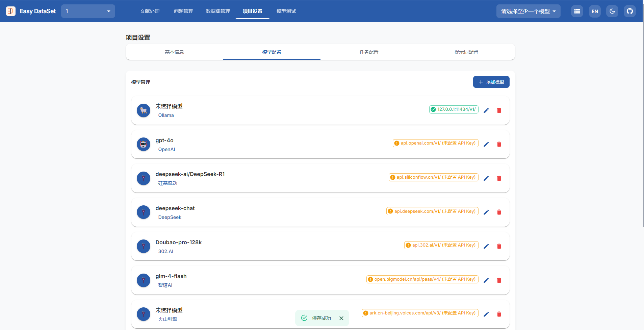Delete the Doubao-pro-128k model
644x330 pixels.
(x=499, y=246)
